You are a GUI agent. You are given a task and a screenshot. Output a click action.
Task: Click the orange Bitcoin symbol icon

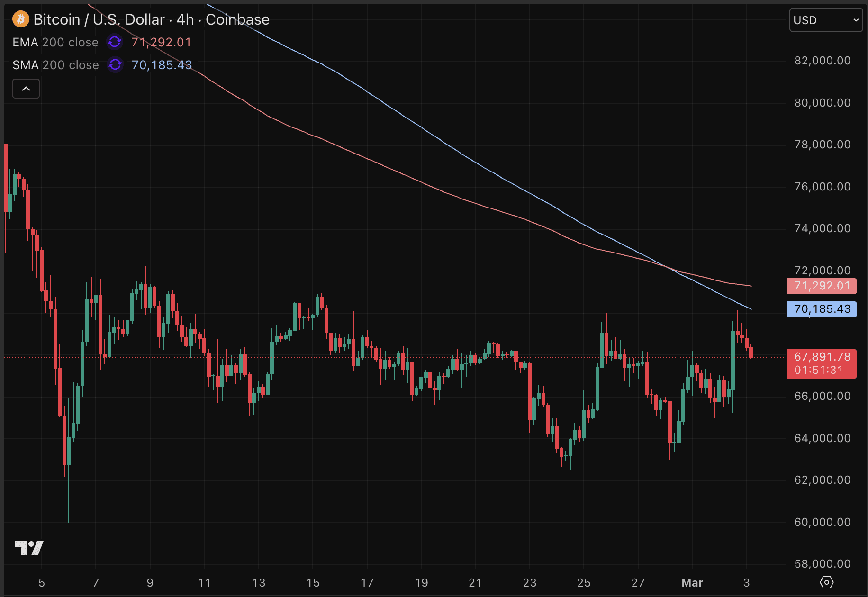pos(20,19)
